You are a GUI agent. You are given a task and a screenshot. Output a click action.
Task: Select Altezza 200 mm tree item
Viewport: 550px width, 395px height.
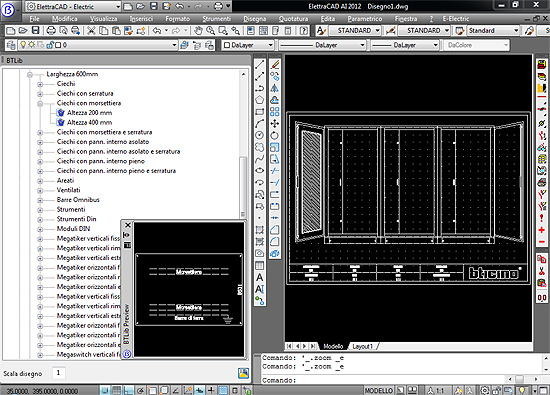(89, 113)
